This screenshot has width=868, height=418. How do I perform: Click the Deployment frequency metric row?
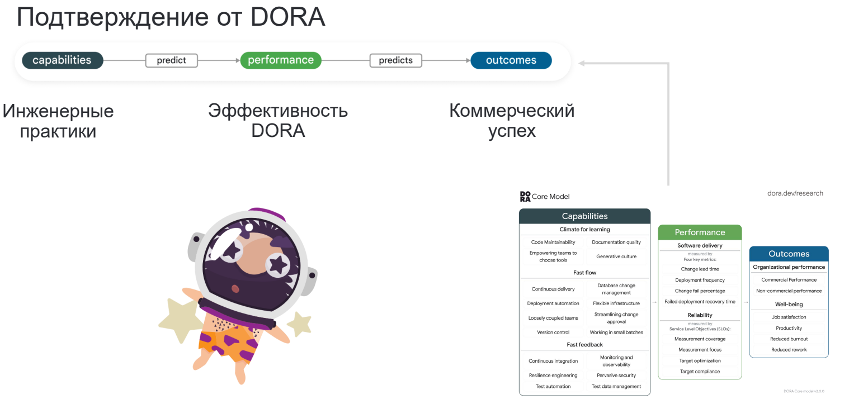pyautogui.click(x=700, y=279)
